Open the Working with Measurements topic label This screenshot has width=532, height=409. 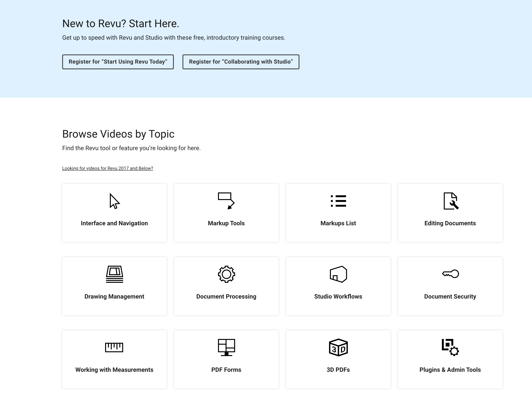(x=114, y=370)
